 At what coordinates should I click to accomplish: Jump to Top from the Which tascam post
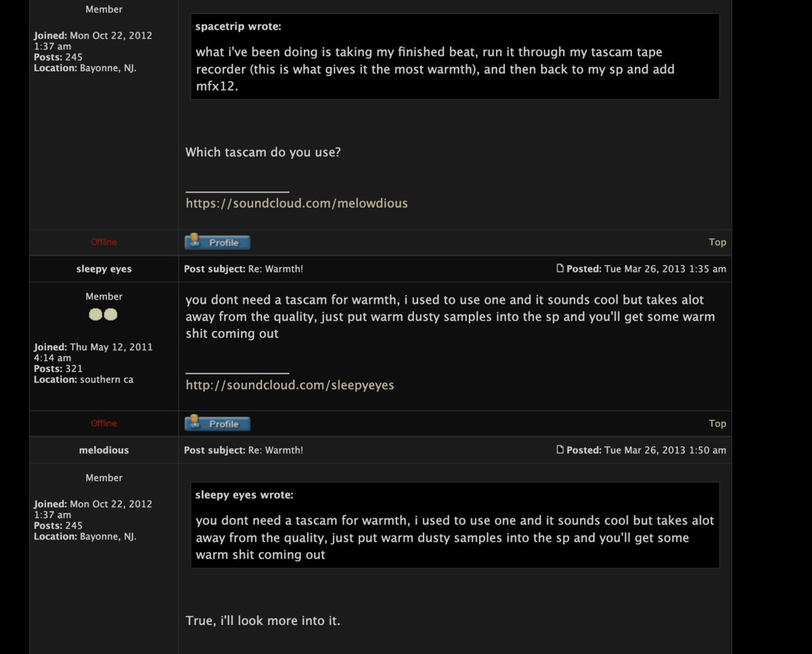tap(717, 242)
